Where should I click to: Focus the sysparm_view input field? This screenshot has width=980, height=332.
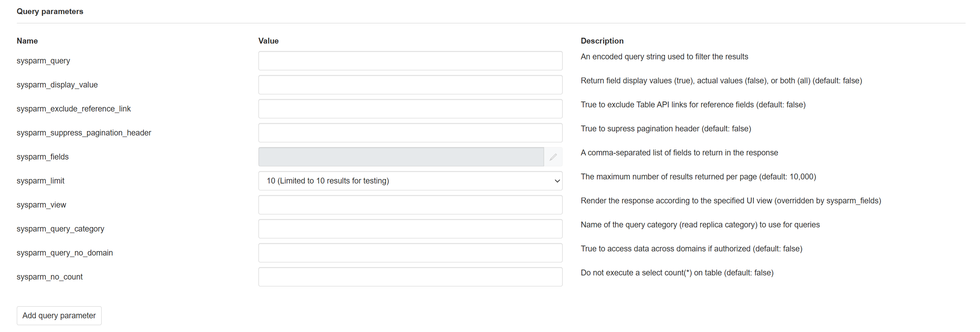pos(410,205)
